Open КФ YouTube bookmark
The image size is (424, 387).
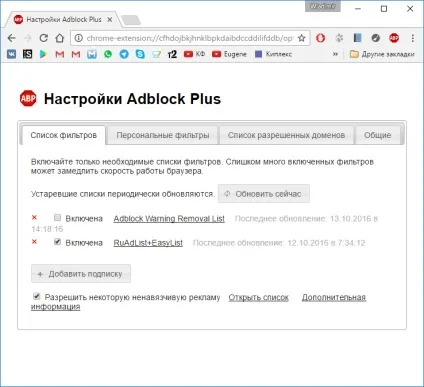point(194,54)
